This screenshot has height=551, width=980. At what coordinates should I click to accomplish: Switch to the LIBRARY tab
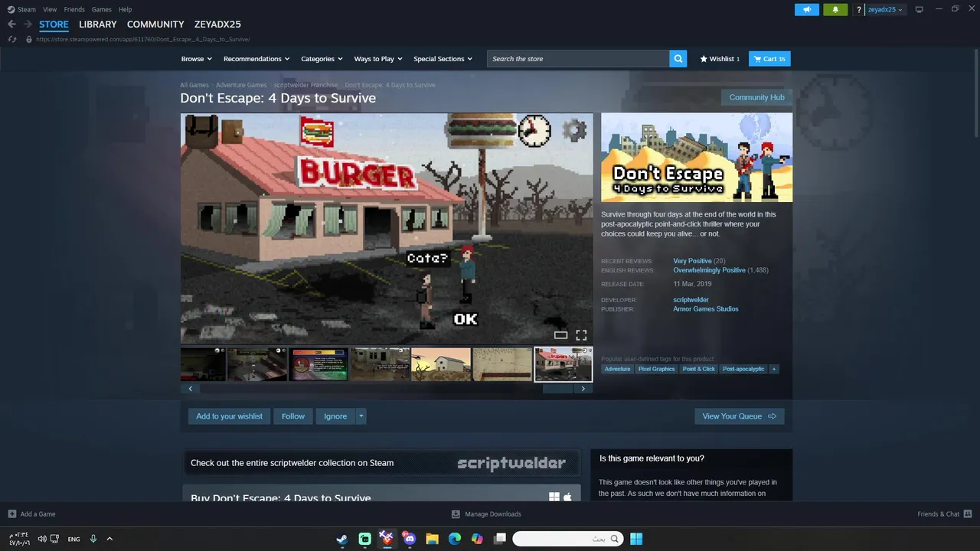(98, 24)
